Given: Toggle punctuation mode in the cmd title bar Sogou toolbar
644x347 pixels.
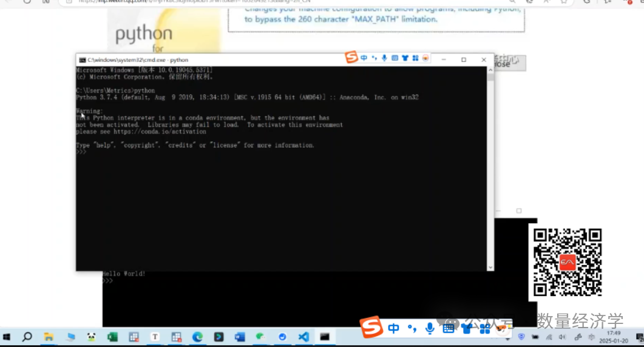Looking at the screenshot, I should point(374,58).
